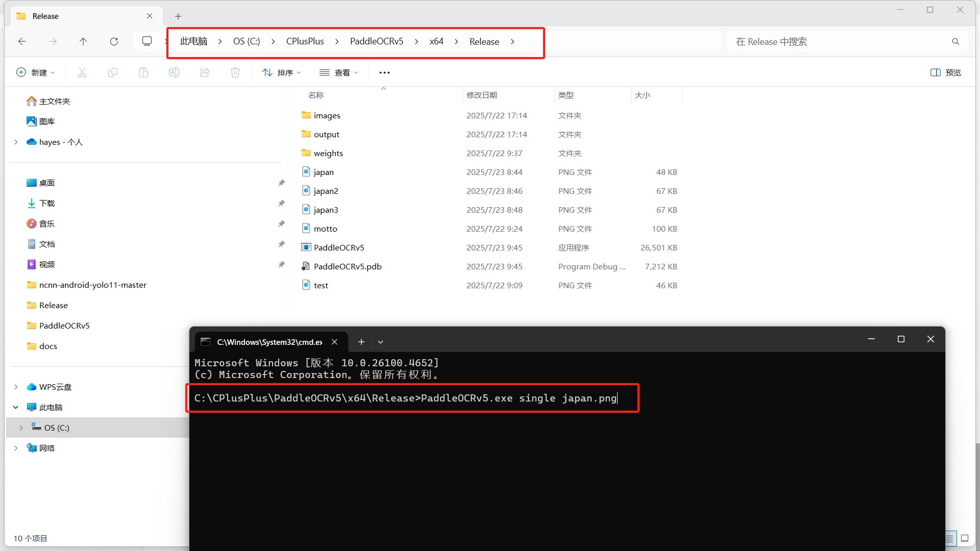Close the cmd.exe terminal tab
980x551 pixels.
click(334, 342)
